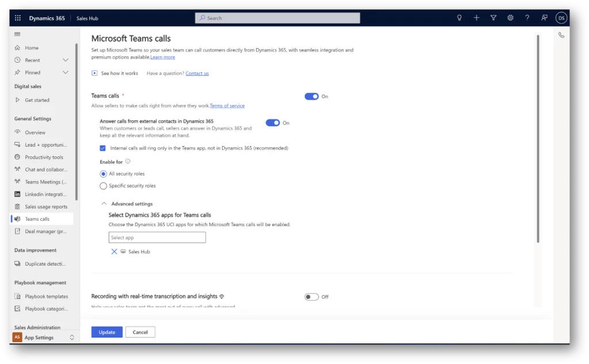Click the Update button
Viewport: 589px width, 364px height.
[106, 332]
